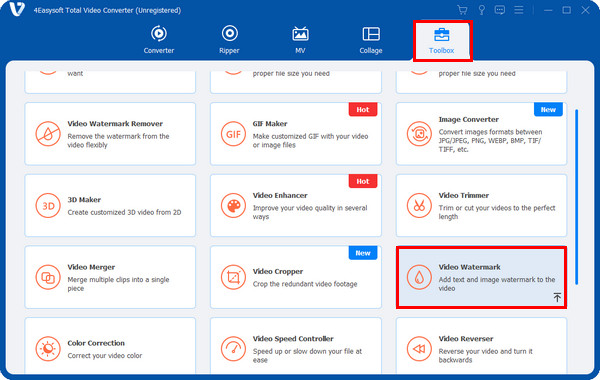Click the New badge on Video Cropper
Screen dimensions: 600x380
363,253
